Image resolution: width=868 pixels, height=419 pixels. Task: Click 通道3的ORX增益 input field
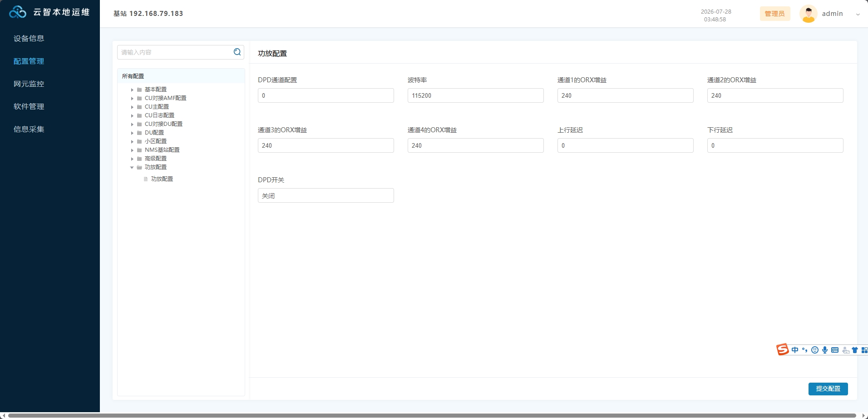pyautogui.click(x=325, y=145)
